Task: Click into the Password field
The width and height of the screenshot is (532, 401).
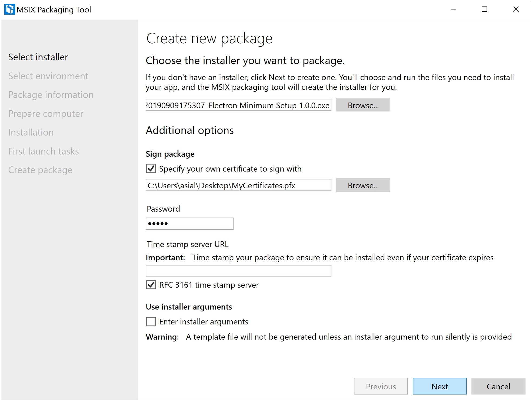Action: point(189,223)
